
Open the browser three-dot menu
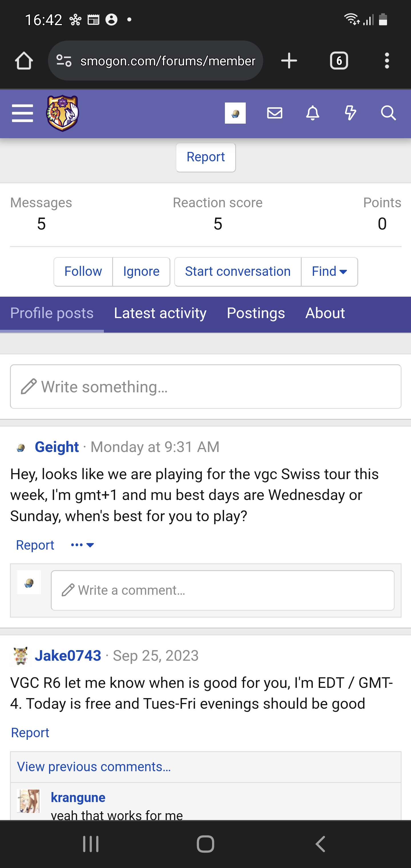(387, 61)
